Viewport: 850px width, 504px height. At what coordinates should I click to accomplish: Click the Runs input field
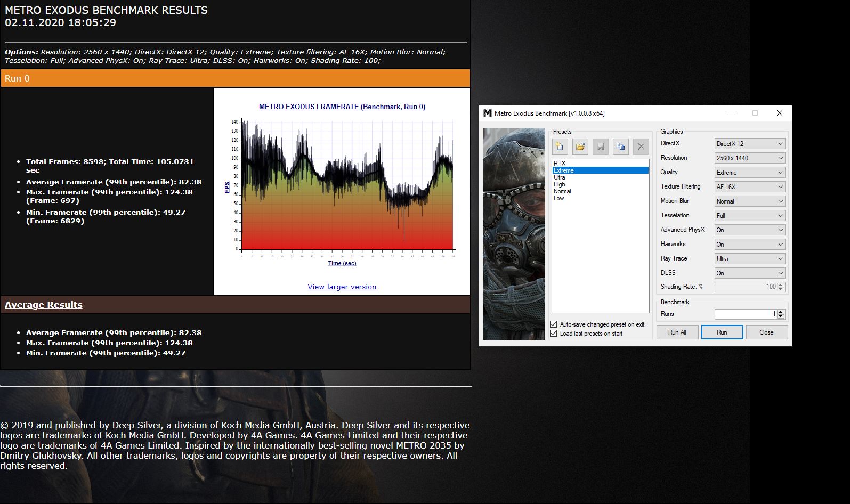(x=746, y=314)
